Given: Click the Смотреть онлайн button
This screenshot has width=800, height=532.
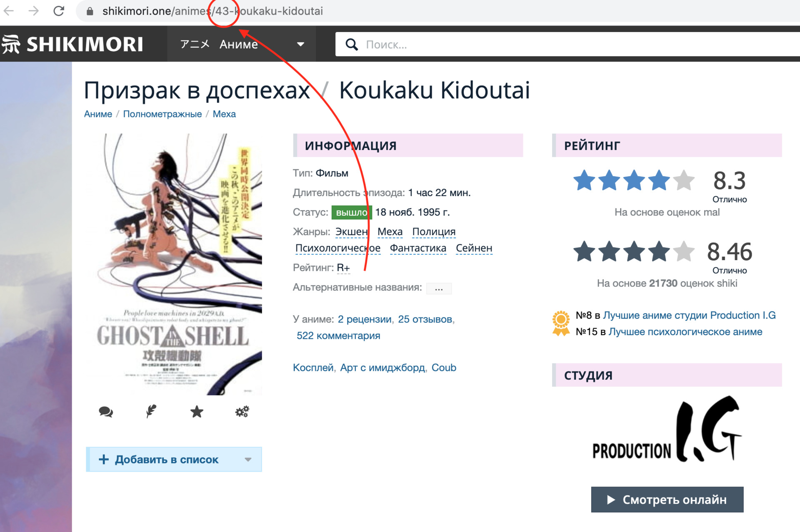Looking at the screenshot, I should tap(667, 500).
